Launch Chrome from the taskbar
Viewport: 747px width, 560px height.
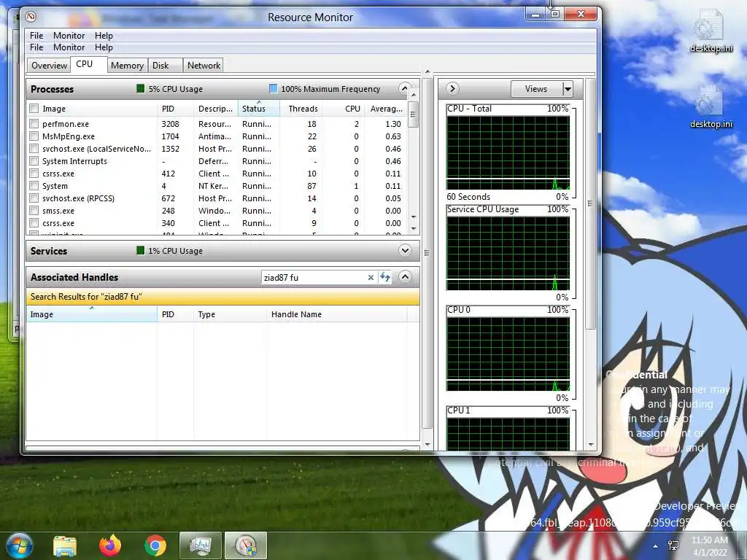(x=155, y=545)
